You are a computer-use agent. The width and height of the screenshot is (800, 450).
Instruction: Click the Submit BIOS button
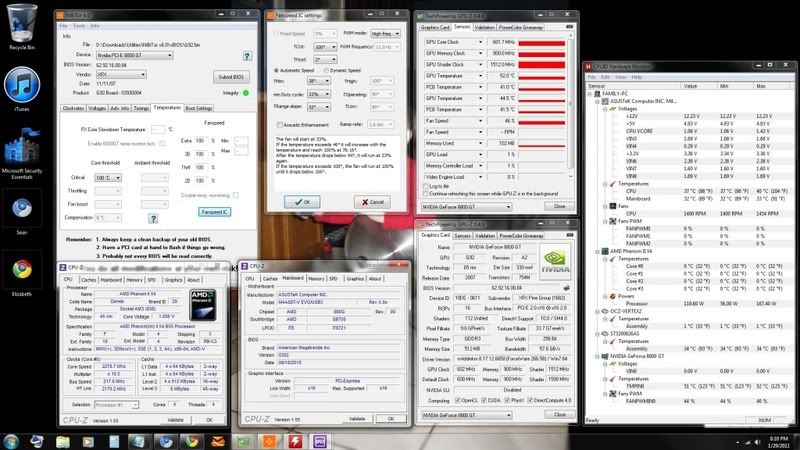click(231, 77)
